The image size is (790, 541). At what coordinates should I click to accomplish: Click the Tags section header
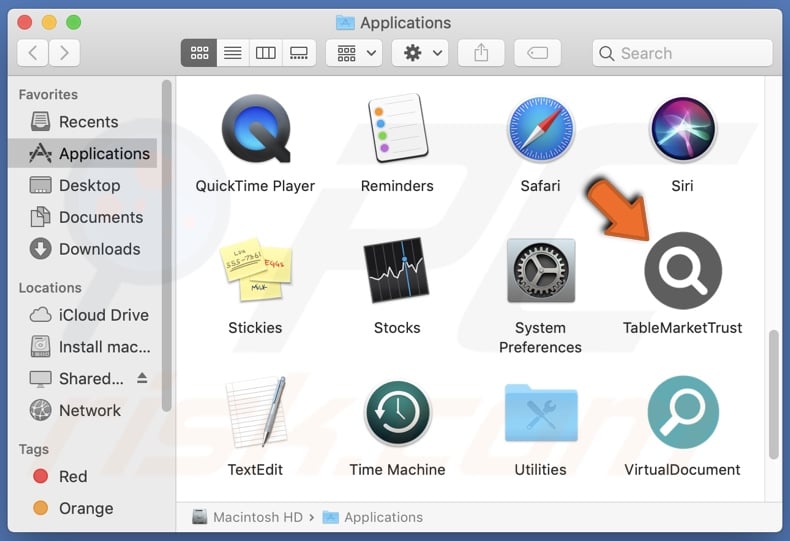pyautogui.click(x=34, y=449)
